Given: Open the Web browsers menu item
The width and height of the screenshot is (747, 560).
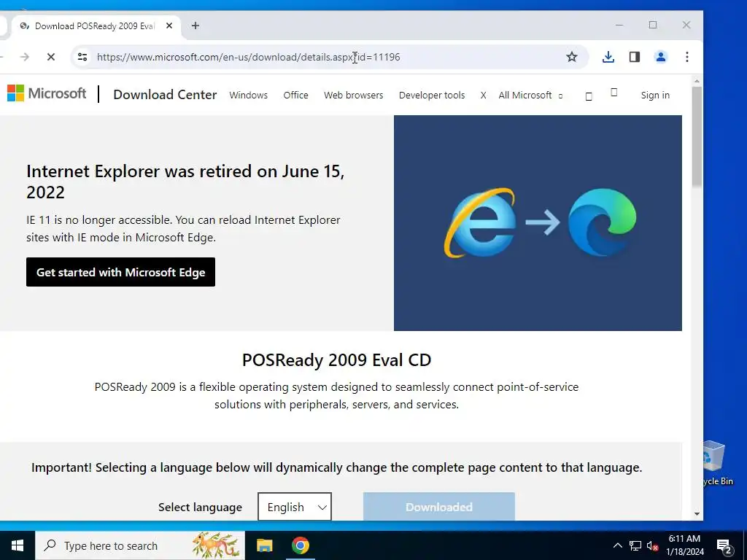Looking at the screenshot, I should tap(353, 96).
